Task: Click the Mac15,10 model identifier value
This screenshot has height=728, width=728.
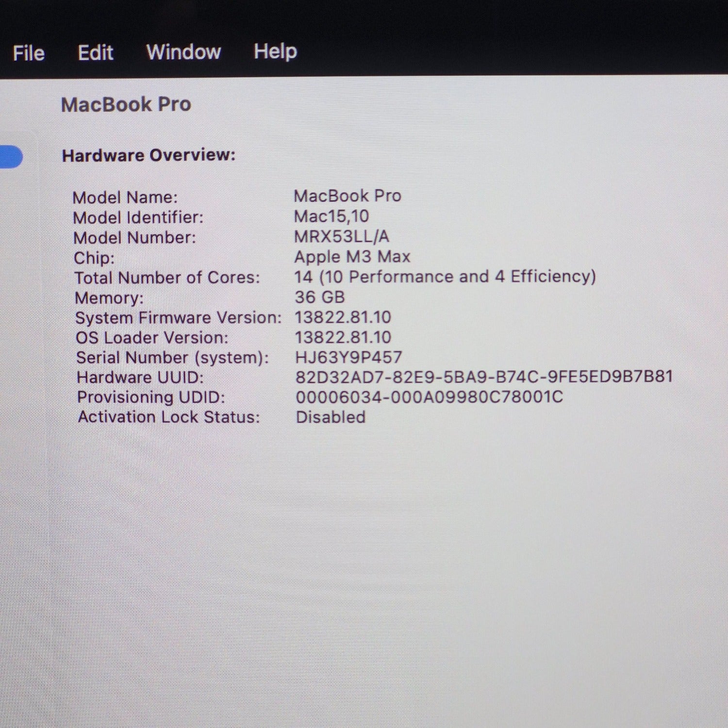Action: tap(331, 216)
